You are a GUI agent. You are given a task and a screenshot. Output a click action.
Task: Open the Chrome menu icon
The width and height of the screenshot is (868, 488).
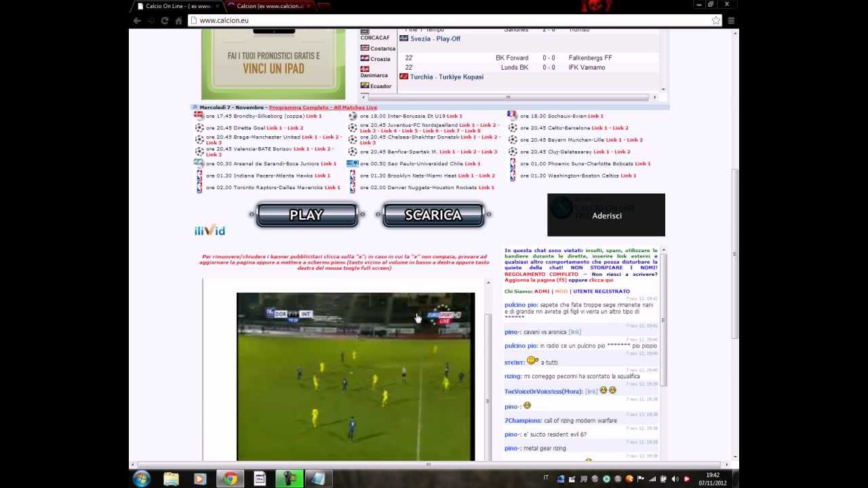pyautogui.click(x=731, y=20)
